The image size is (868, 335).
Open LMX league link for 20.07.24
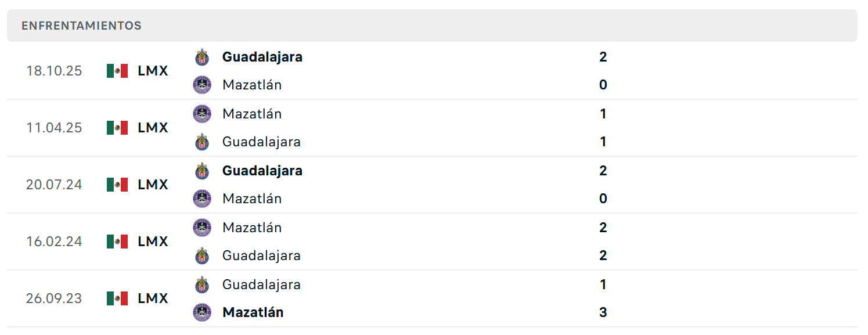153,185
